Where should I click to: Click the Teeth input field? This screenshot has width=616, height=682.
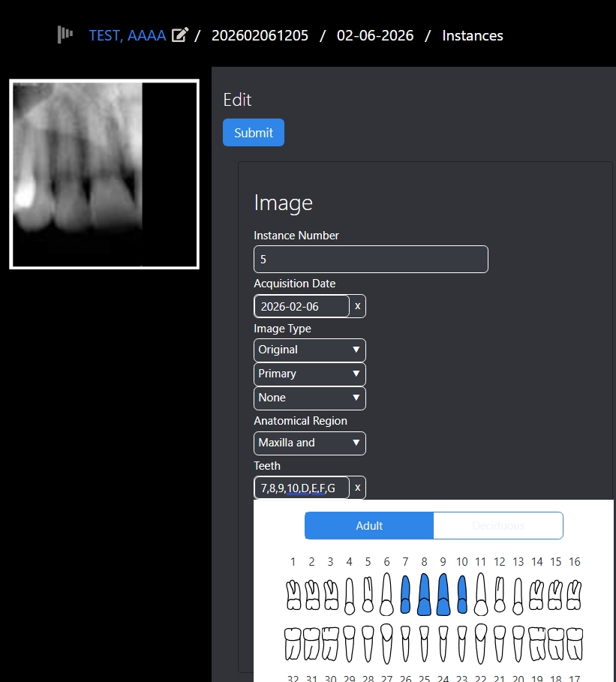pos(302,488)
